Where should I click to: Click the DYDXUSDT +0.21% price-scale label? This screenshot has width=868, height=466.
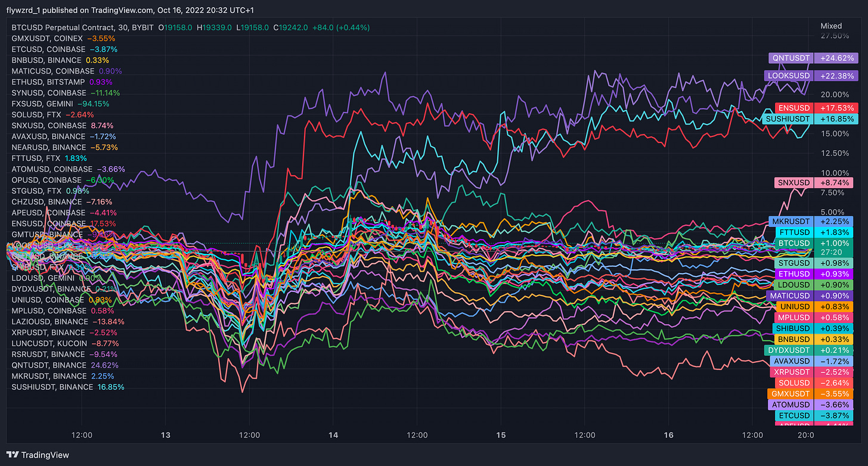[x=809, y=350]
